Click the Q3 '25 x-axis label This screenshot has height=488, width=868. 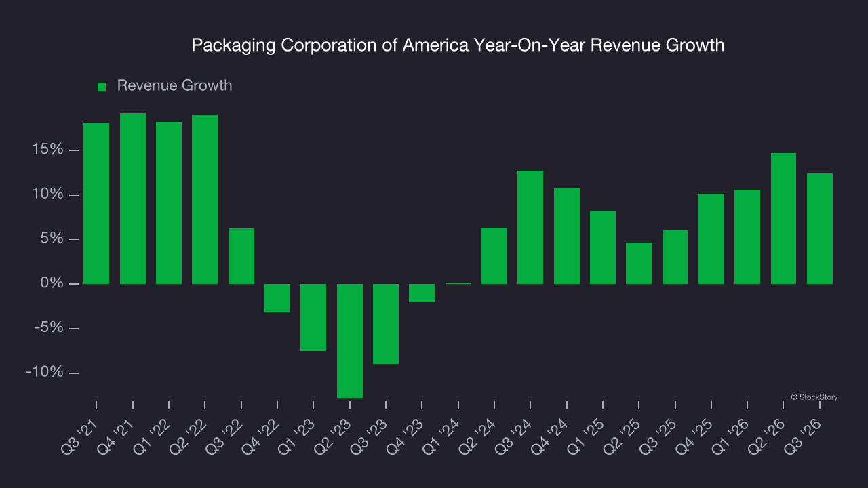tap(658, 437)
